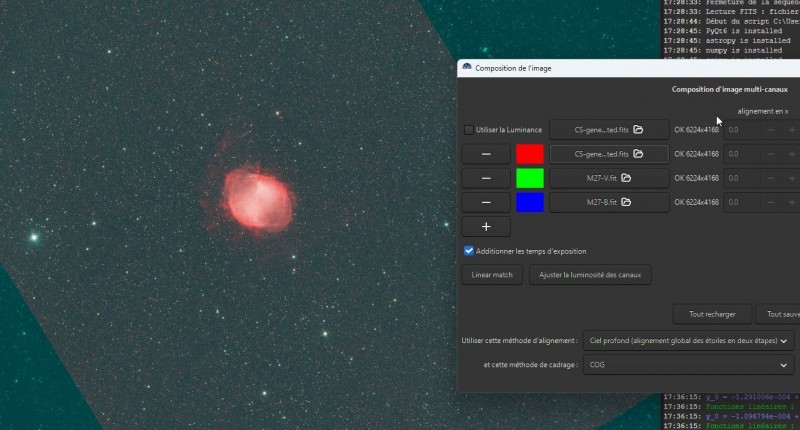The width and height of the screenshot is (800, 430).
Task: Enable Utiliser la Luminance checkbox
Action: pyautogui.click(x=468, y=130)
